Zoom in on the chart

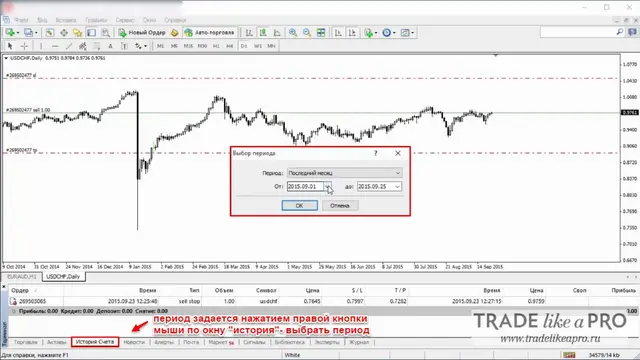[293, 33]
